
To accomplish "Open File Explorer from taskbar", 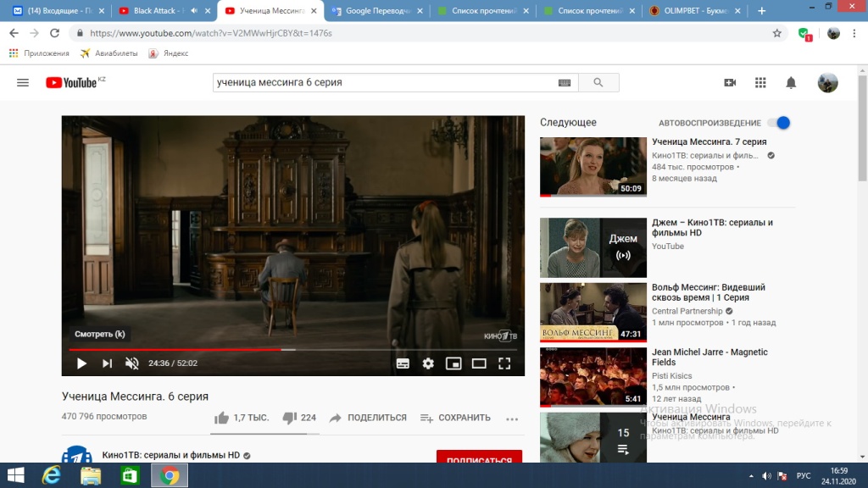I will click(91, 475).
